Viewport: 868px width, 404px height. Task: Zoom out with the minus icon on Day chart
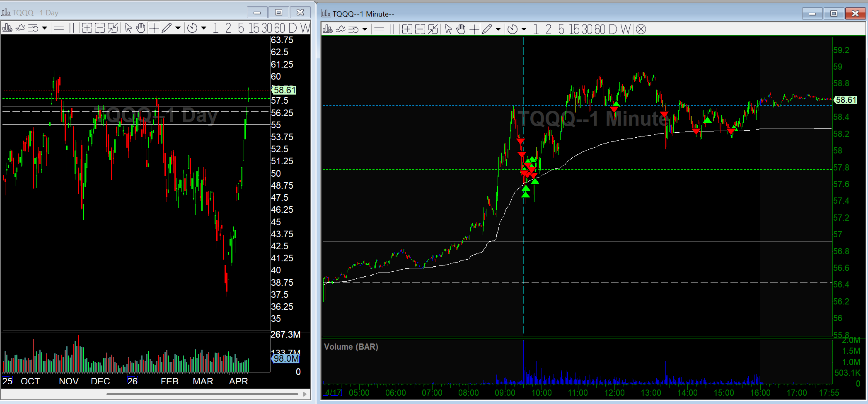click(x=99, y=28)
